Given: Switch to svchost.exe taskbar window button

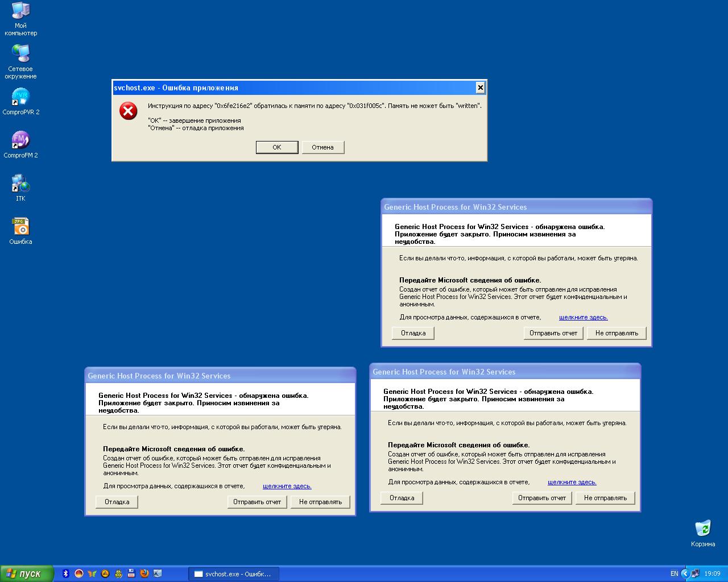Looking at the screenshot, I should (233, 573).
